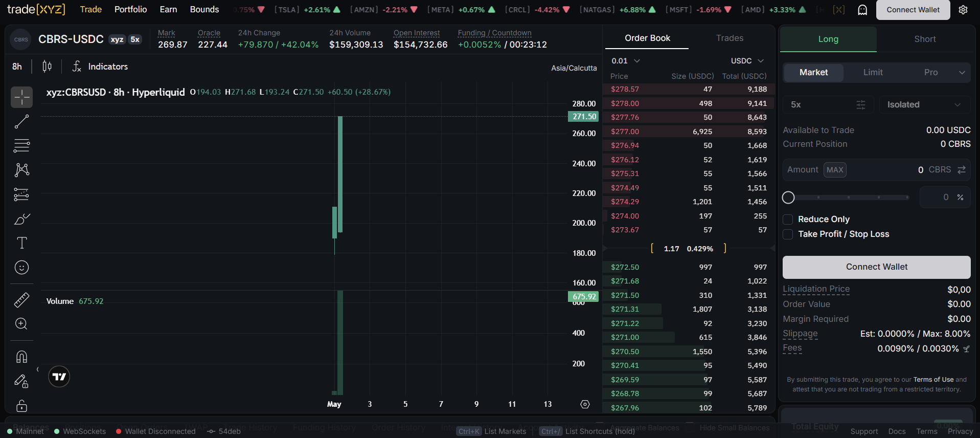The height and width of the screenshot is (438, 980).
Task: Switch to the Order Book tab
Action: pos(647,38)
